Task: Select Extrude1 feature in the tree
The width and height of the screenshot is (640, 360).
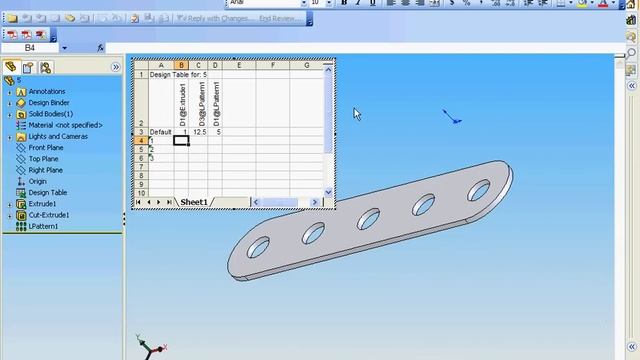Action: [x=42, y=204]
